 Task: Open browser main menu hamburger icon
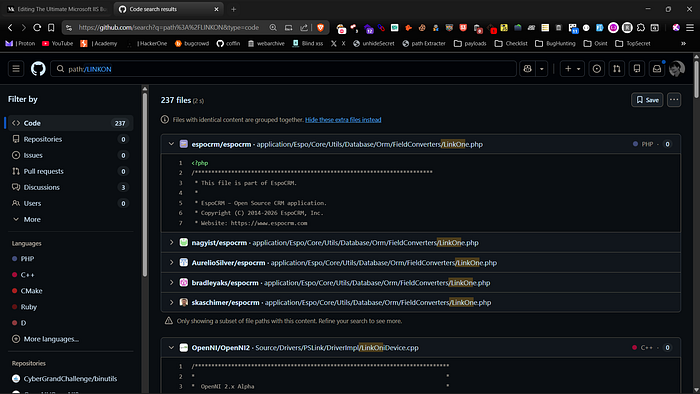[x=690, y=28]
